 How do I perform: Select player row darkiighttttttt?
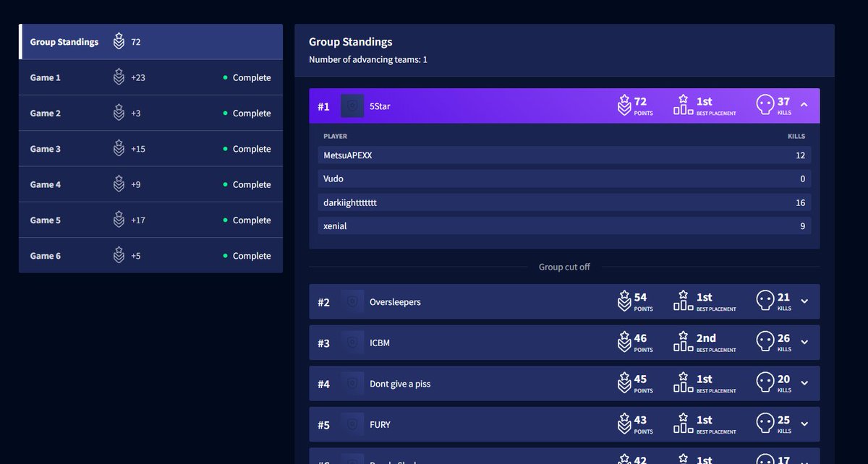(564, 202)
